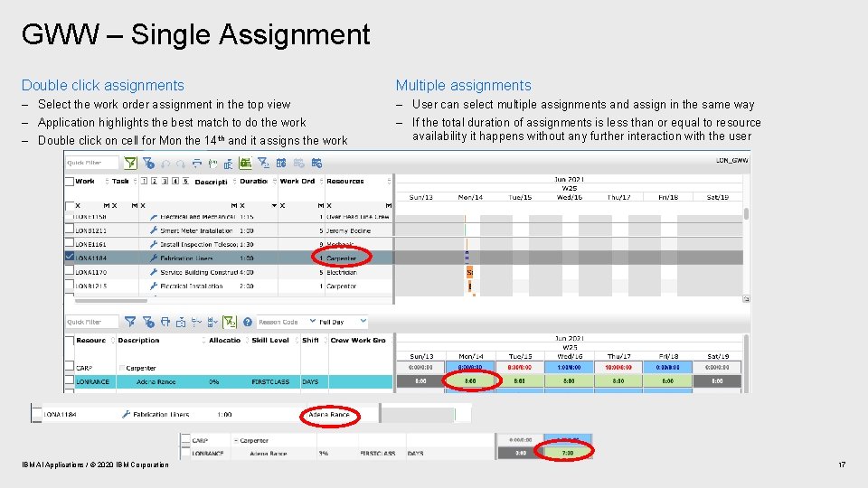Viewport: 868px width, 488px height.
Task: Select level 3 in the Description column header
Action: coord(165,181)
